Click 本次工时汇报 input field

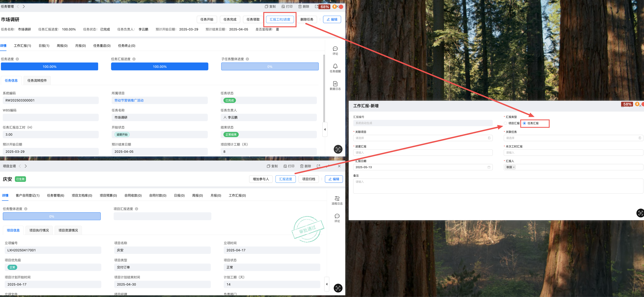pos(573,153)
